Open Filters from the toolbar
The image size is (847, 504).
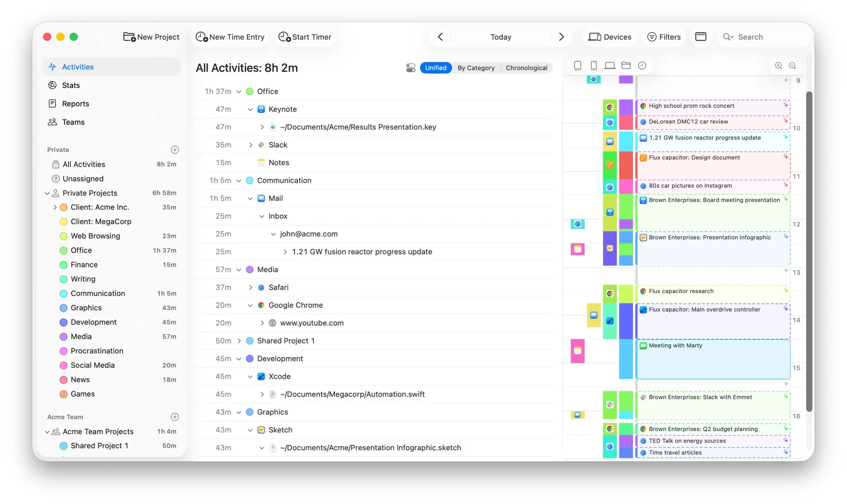click(x=663, y=37)
